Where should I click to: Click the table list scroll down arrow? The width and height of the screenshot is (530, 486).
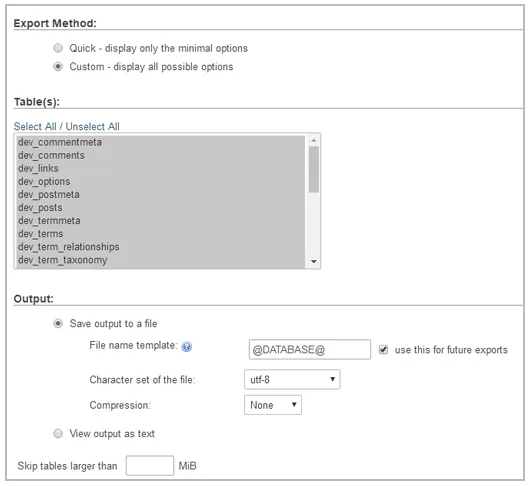point(314,262)
